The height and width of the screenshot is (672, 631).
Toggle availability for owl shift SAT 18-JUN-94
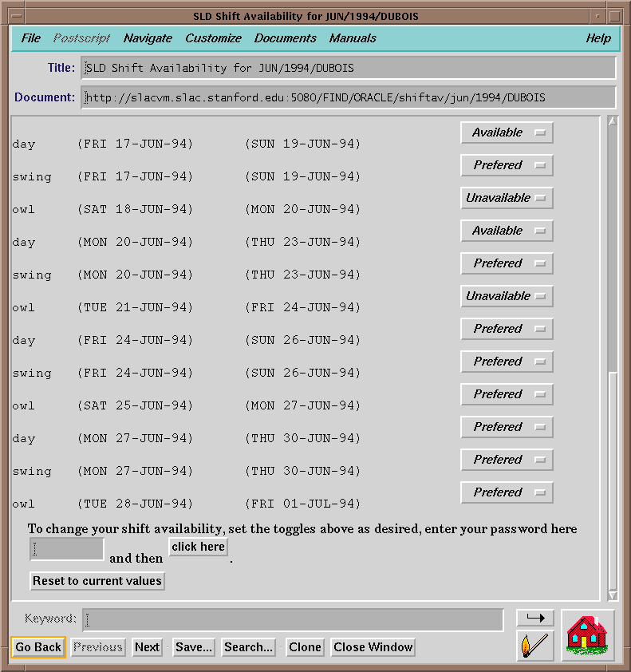507,199
